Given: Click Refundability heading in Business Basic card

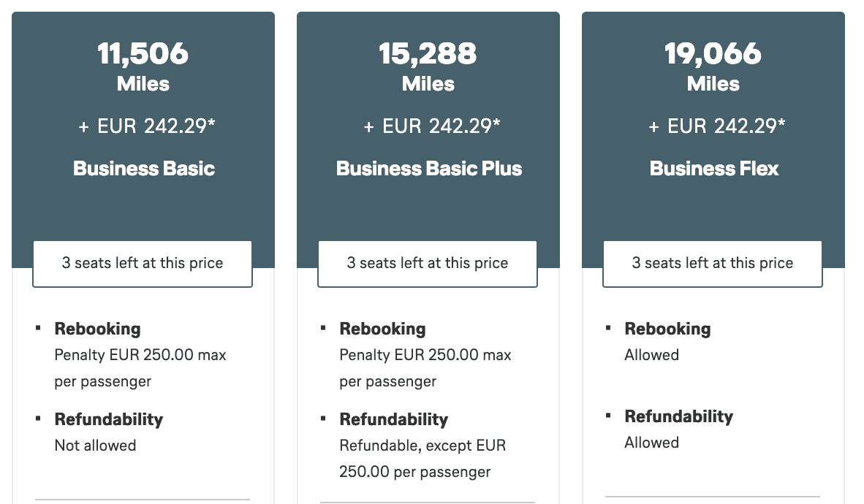Looking at the screenshot, I should coord(109,419).
